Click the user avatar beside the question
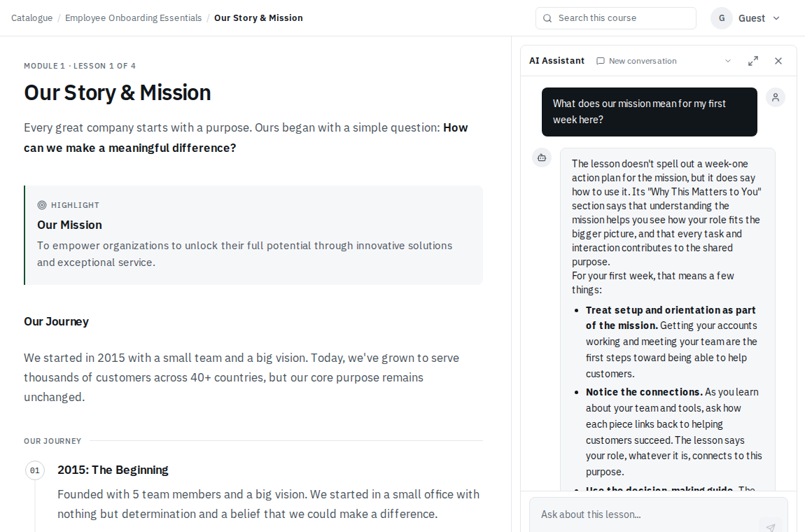The height and width of the screenshot is (532, 805). point(775,97)
